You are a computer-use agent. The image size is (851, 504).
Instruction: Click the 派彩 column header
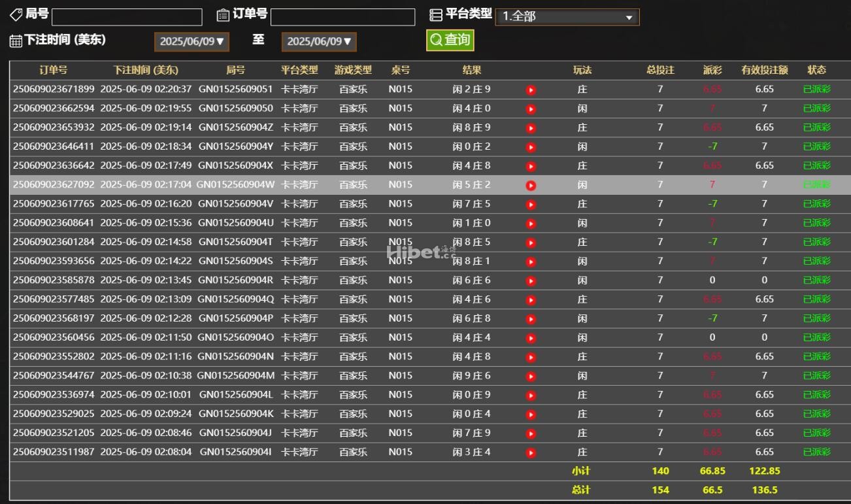pos(712,70)
